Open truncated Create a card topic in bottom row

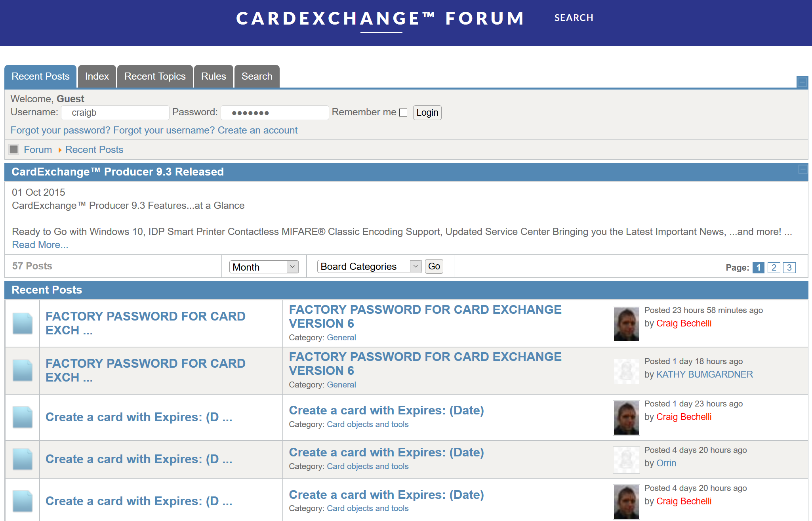coord(139,501)
